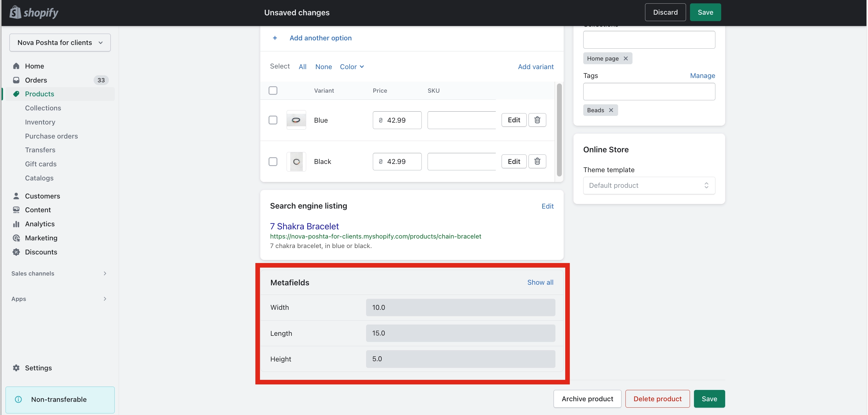Go to Collections in sidebar

tap(43, 108)
